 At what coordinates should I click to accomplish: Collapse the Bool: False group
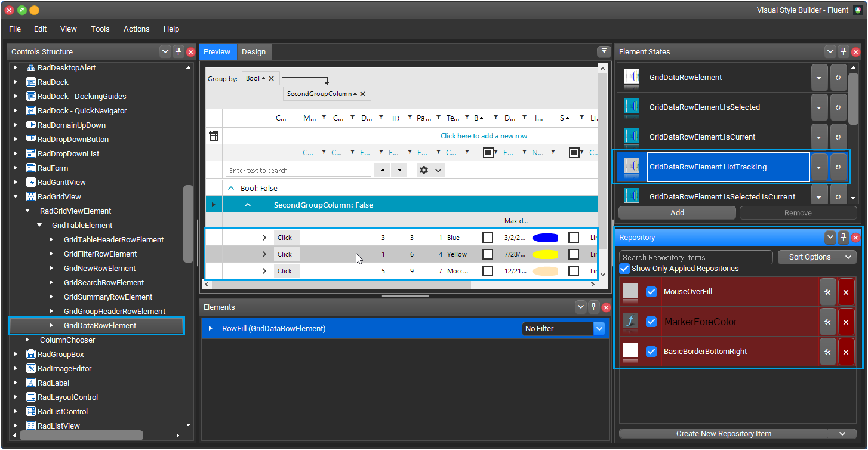click(x=231, y=188)
